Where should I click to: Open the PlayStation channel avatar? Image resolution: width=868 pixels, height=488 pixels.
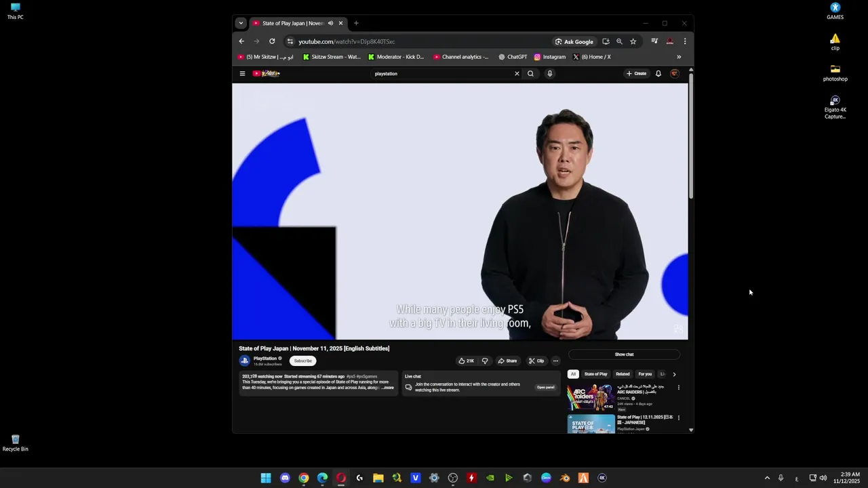tap(244, 361)
